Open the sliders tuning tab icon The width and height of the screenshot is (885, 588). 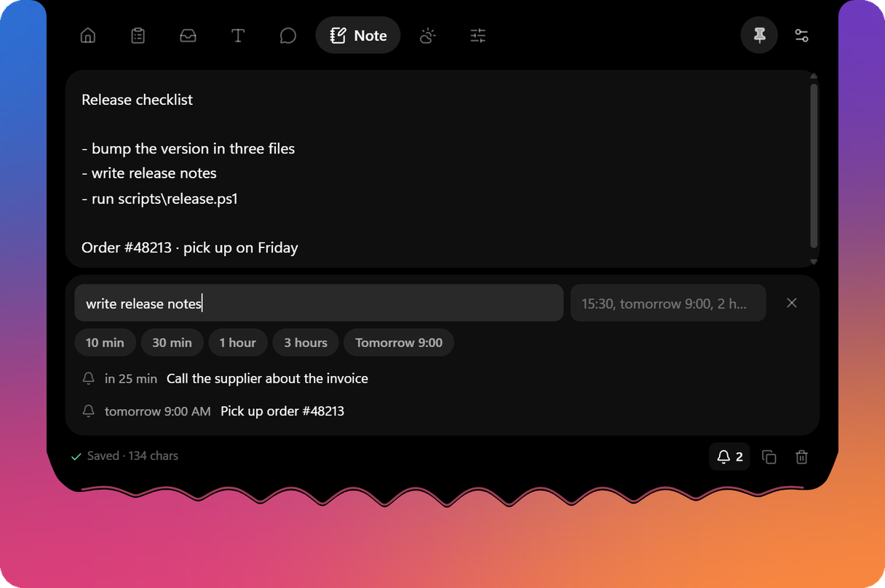[x=478, y=36]
